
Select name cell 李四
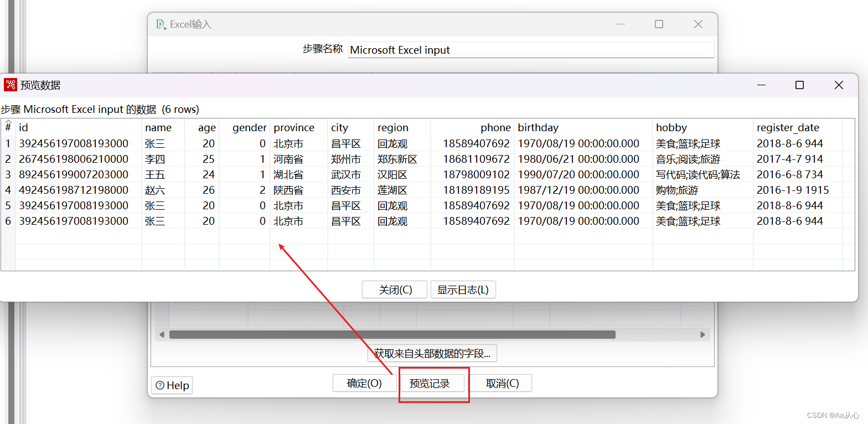point(163,159)
